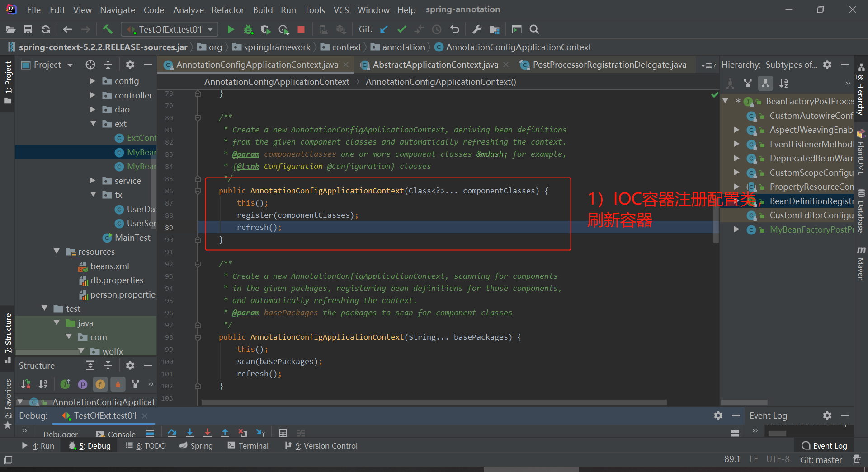
Task: Run with coverage shield icon
Action: [x=266, y=29]
